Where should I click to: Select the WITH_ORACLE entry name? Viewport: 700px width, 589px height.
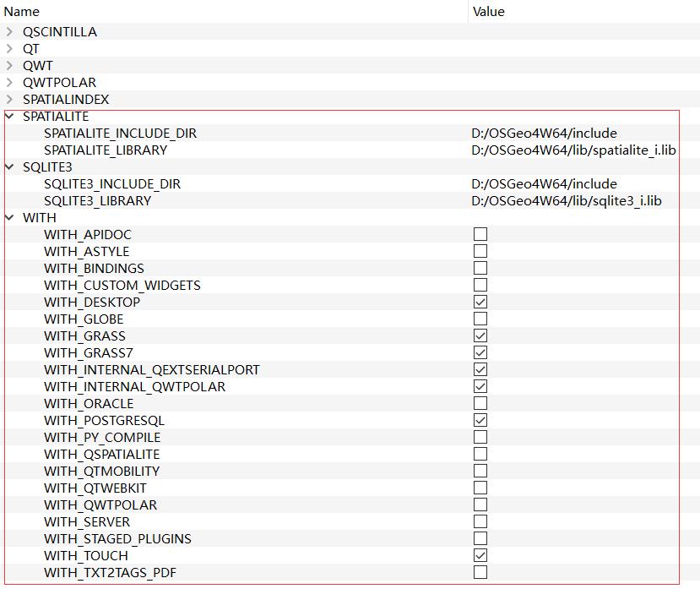click(x=89, y=404)
